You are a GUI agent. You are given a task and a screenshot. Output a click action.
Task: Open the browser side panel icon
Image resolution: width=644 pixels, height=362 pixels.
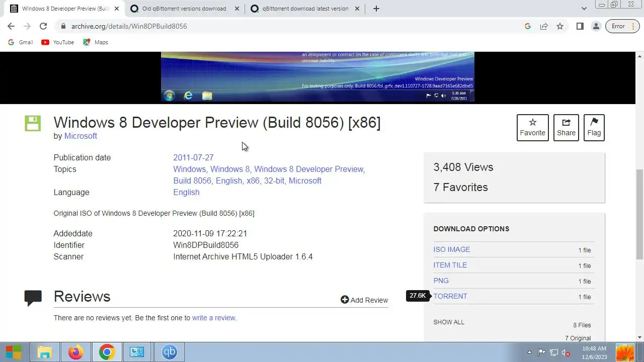click(580, 26)
